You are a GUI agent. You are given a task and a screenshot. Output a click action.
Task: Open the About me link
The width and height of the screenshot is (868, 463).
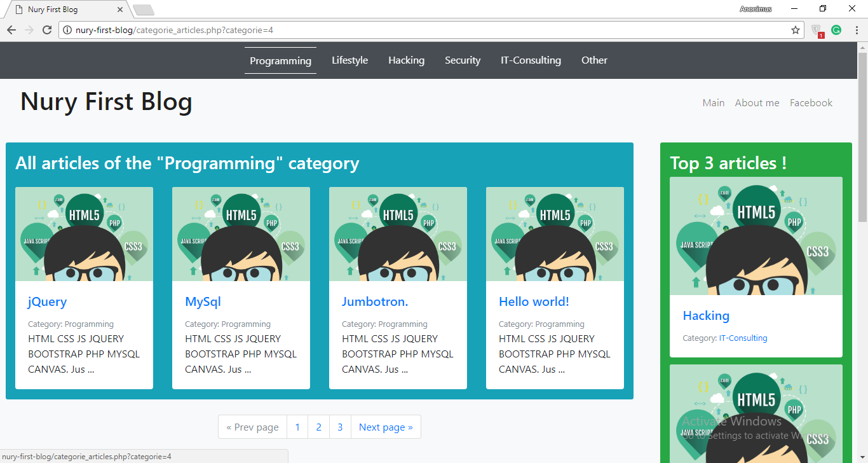coord(757,103)
